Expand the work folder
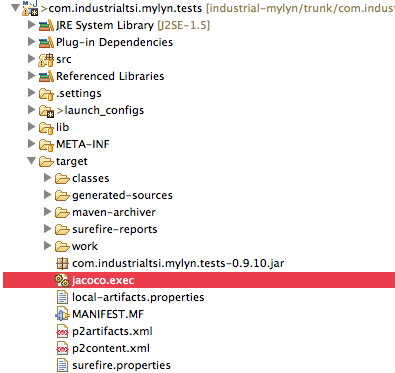The width and height of the screenshot is (395, 373). pos(48,245)
